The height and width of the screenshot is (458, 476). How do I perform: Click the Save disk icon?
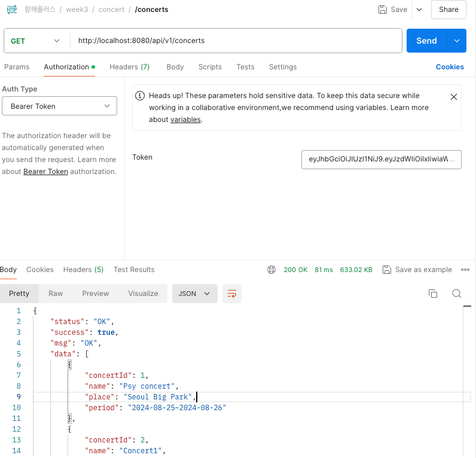coord(383,10)
